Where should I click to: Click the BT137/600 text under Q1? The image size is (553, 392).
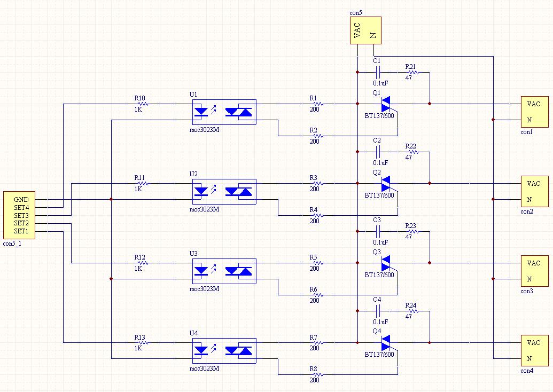[379, 116]
